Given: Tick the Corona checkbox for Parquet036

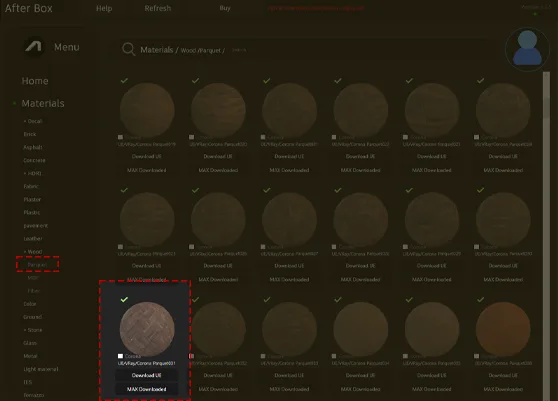Looking at the screenshot, I should coord(476,356).
